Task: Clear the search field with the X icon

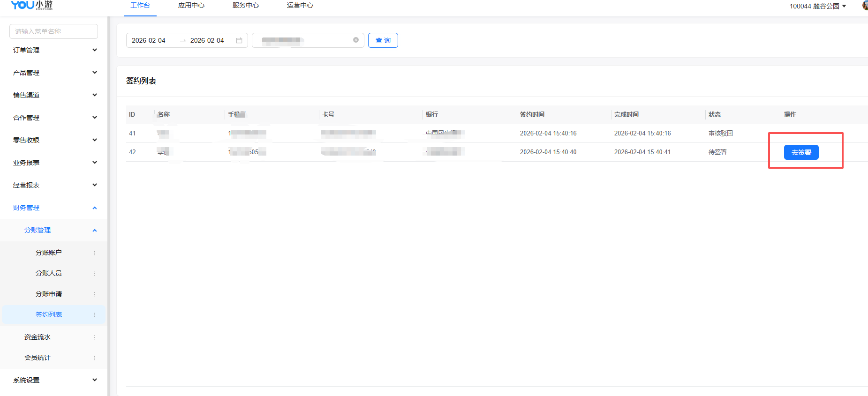Action: pyautogui.click(x=356, y=40)
